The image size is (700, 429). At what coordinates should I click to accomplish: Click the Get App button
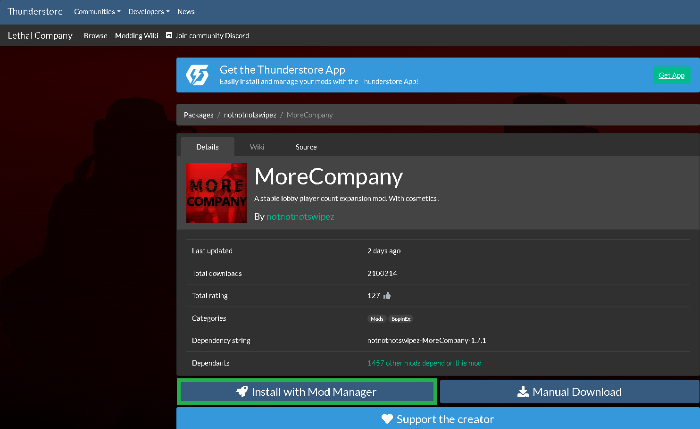click(x=671, y=75)
